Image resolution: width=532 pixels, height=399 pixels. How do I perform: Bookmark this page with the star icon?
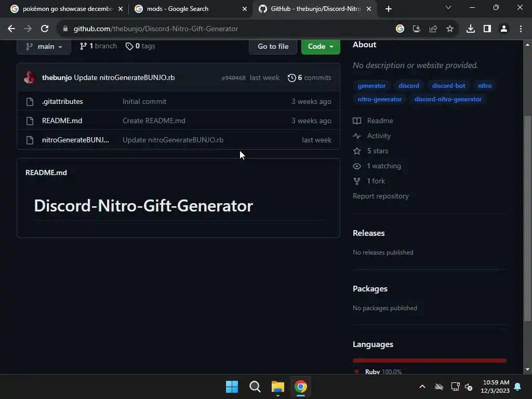pyautogui.click(x=450, y=29)
